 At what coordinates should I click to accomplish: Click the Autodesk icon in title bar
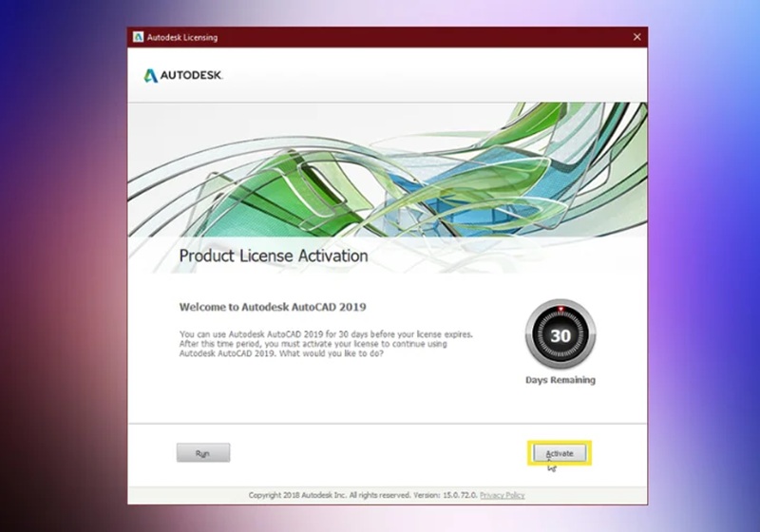click(138, 37)
